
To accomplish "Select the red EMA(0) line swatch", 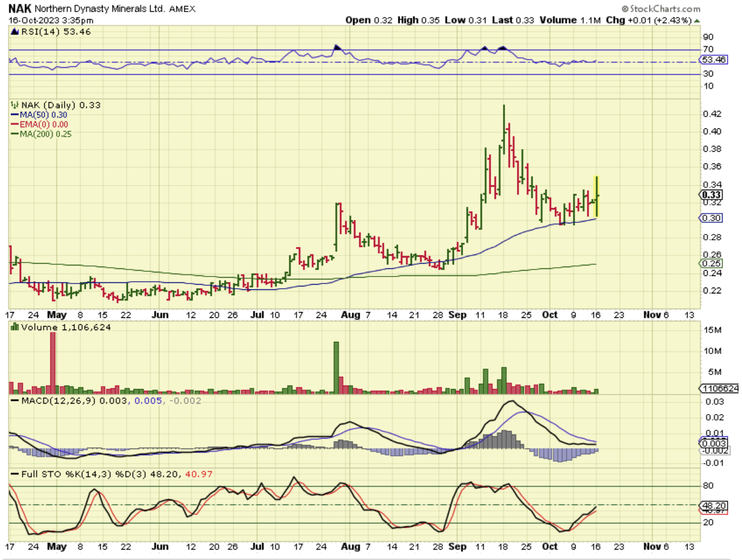I will point(15,124).
